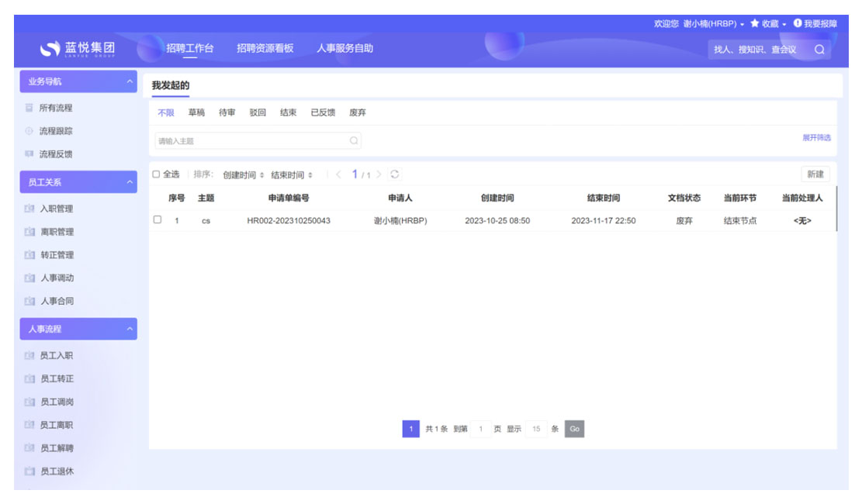Click the Go pagination button
The height and width of the screenshot is (504, 862).
[574, 429]
